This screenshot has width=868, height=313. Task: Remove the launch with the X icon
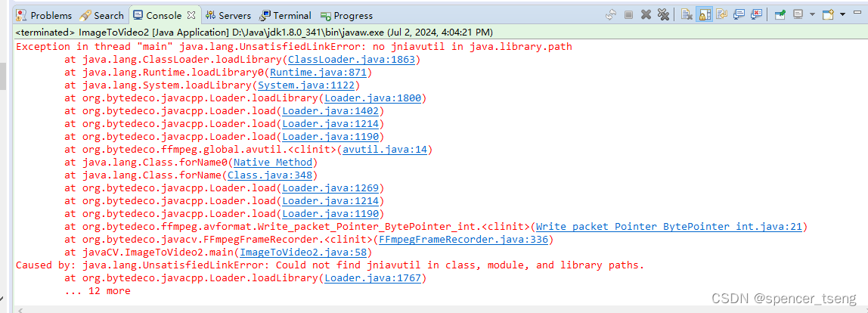click(x=646, y=15)
